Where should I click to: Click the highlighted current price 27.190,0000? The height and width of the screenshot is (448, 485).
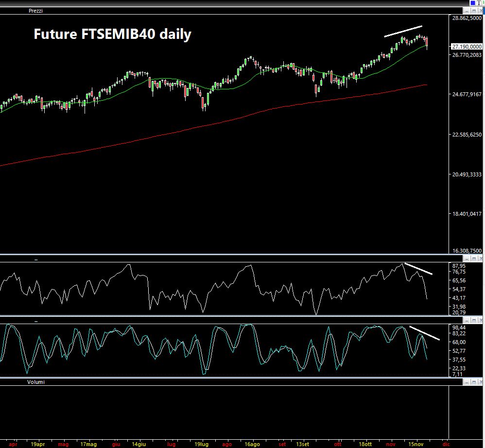pyautogui.click(x=467, y=46)
